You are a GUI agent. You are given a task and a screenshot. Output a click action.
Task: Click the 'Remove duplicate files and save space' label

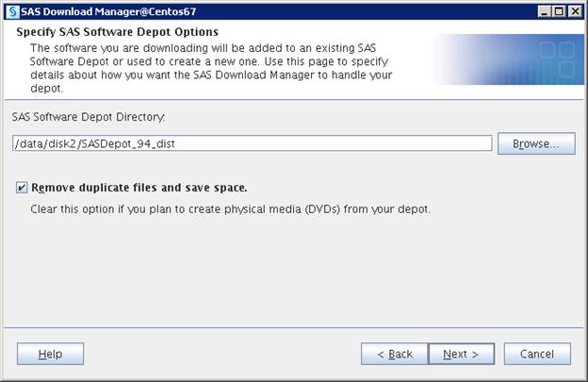pos(139,188)
